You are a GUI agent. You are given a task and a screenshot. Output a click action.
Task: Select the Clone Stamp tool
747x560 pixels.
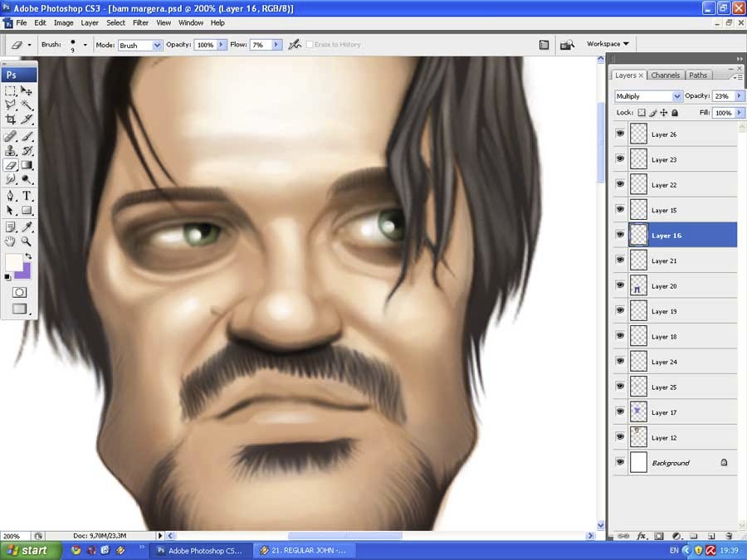pos(11,150)
